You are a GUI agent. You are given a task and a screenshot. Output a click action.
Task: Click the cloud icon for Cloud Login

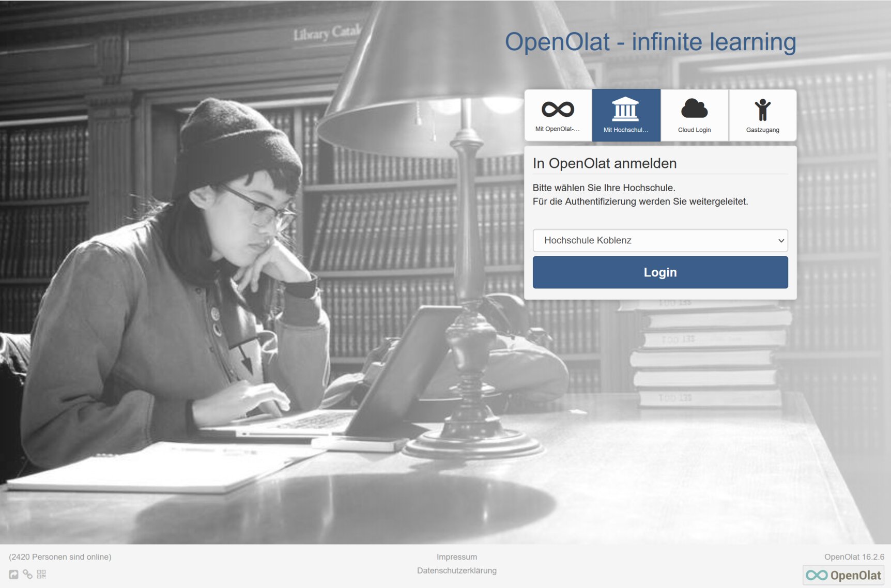click(694, 109)
